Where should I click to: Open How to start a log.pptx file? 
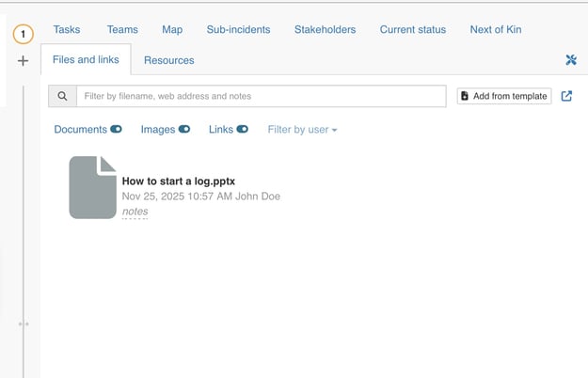click(180, 181)
